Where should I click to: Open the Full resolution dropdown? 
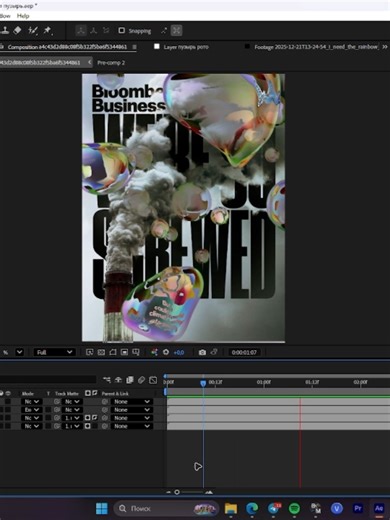coord(55,352)
